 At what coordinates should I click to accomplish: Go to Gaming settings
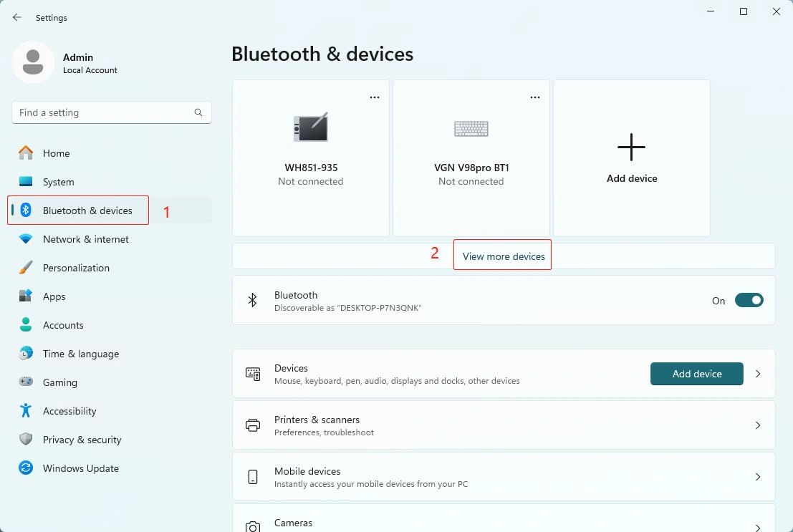tap(111, 382)
